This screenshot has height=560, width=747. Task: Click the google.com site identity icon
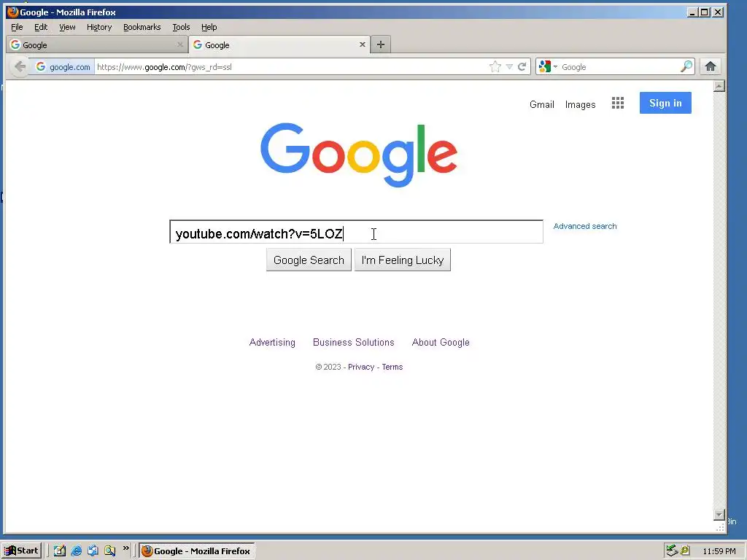[x=63, y=66]
